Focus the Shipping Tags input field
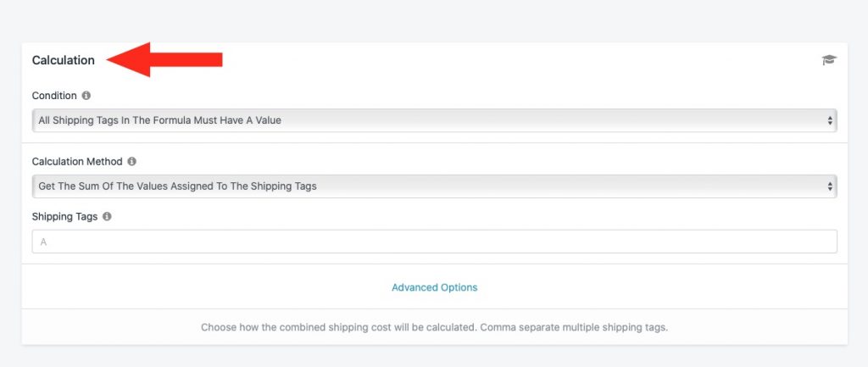The height and width of the screenshot is (367, 868). 434,242
